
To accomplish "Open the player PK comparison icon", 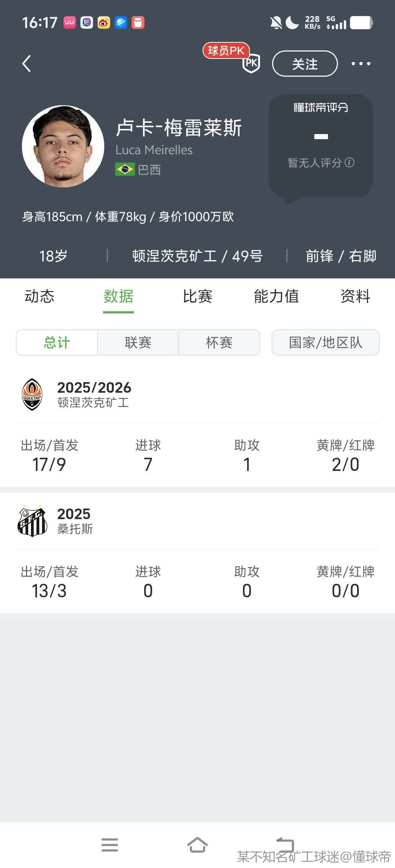I will point(251,63).
